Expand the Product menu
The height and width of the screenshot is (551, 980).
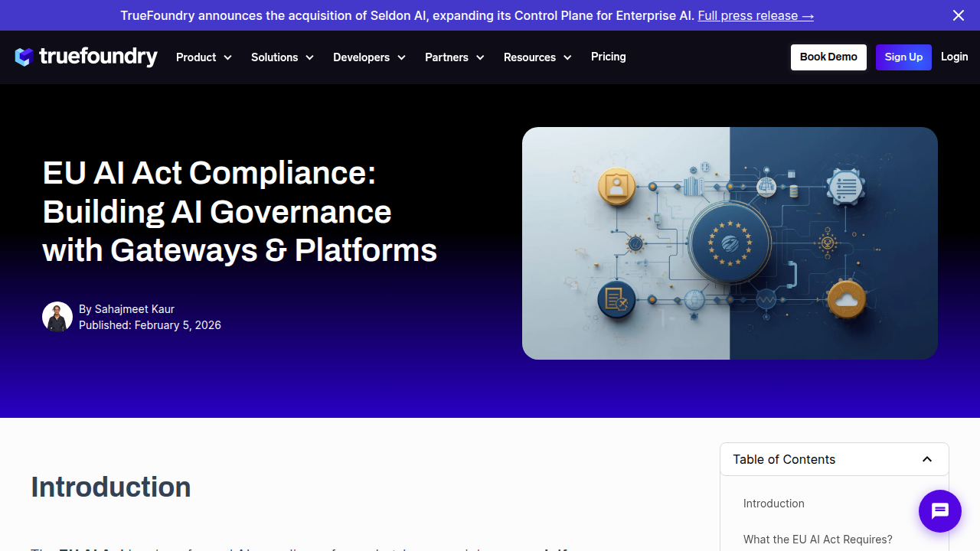[x=204, y=57]
